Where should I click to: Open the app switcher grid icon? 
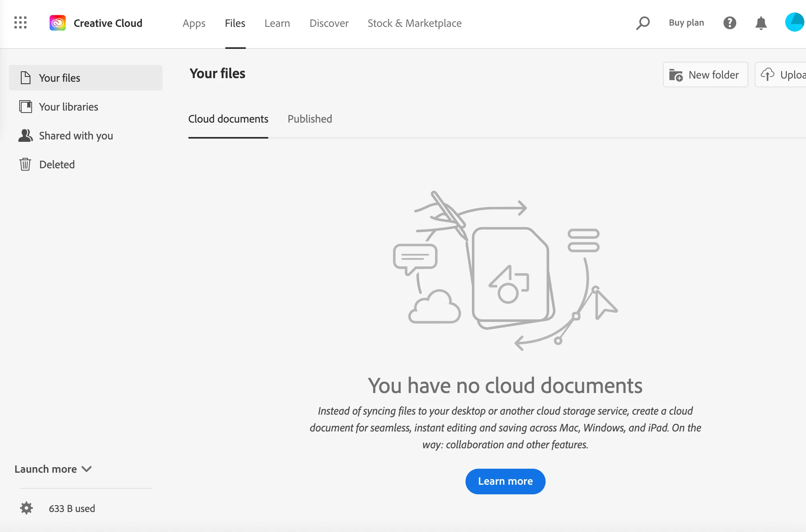tap(20, 23)
